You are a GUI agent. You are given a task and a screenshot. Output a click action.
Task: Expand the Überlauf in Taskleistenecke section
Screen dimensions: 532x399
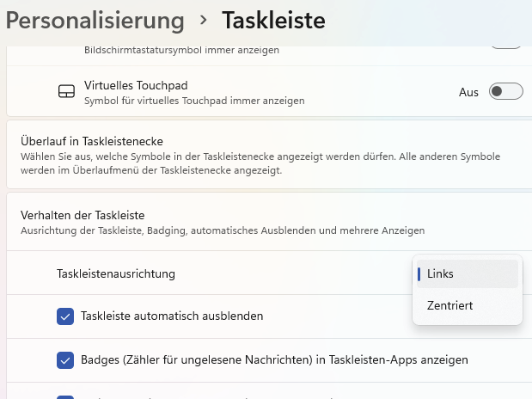point(269,155)
